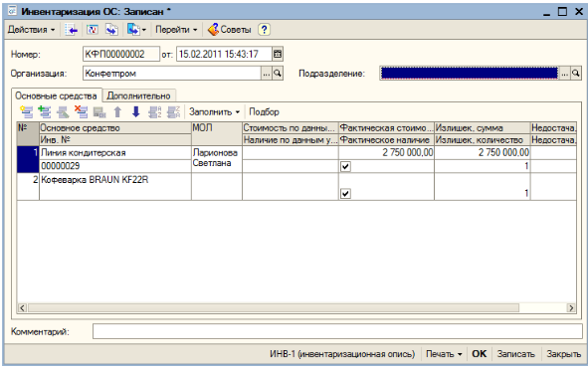Open the calendar picker next to the date
Viewport: 588px width, 368px height.
[x=278, y=55]
